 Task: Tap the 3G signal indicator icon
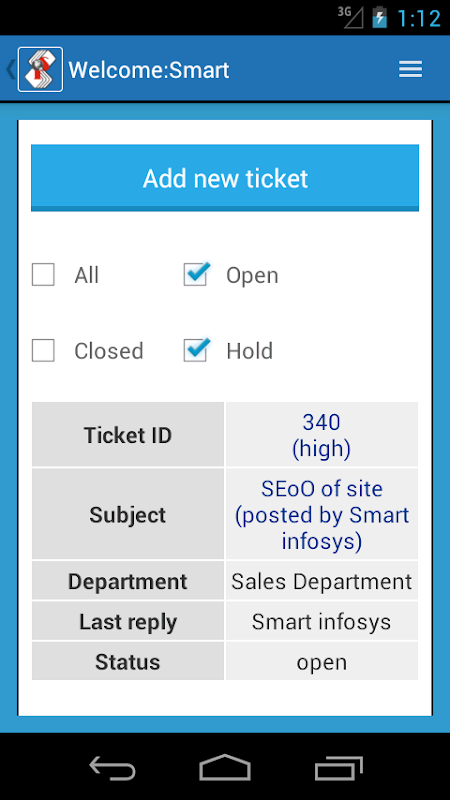click(x=350, y=17)
